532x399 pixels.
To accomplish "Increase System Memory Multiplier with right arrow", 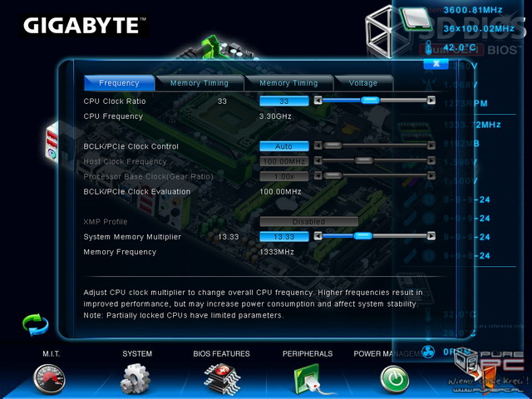I will pos(431,236).
